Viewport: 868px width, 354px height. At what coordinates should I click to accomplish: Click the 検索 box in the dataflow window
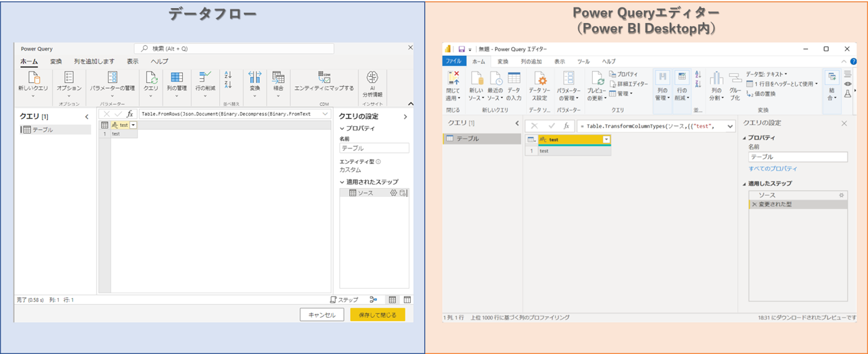click(233, 49)
